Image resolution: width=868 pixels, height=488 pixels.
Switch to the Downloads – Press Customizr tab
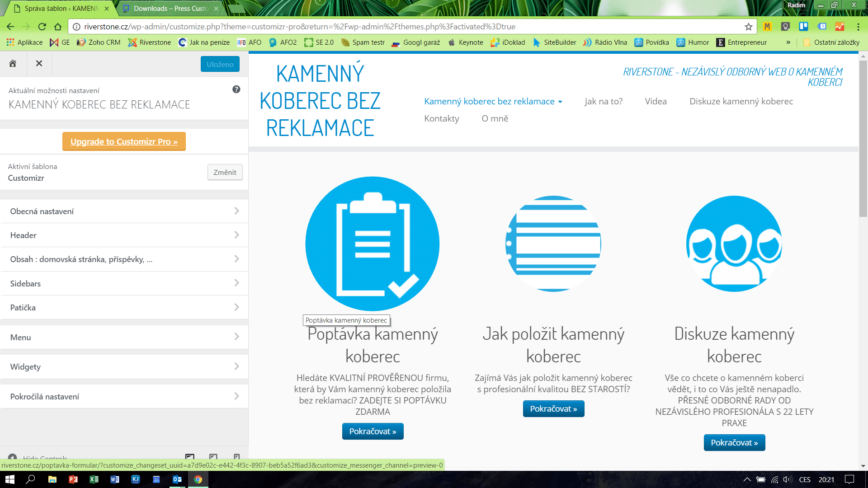(x=170, y=9)
